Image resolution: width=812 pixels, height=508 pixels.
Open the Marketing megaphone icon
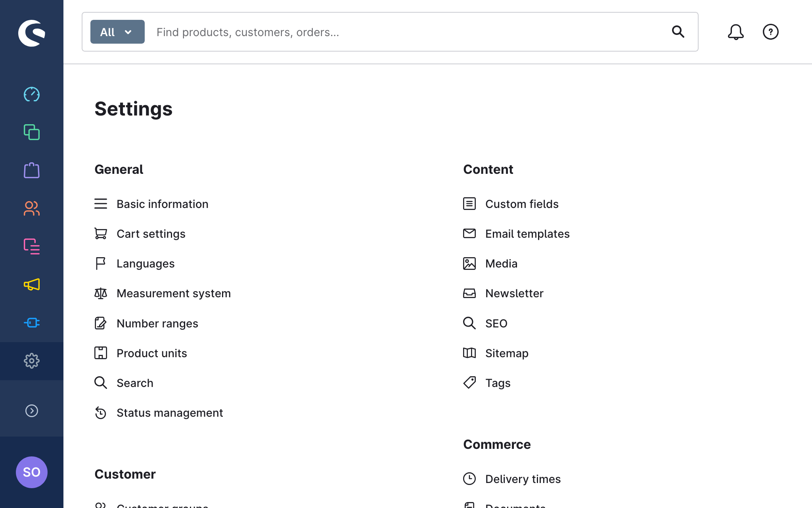[32, 285]
